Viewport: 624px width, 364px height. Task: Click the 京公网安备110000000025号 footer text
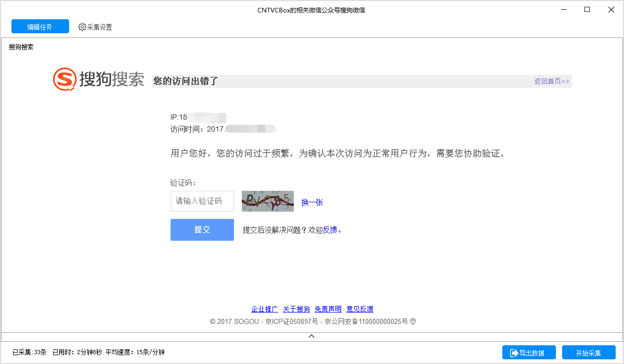[x=367, y=321]
